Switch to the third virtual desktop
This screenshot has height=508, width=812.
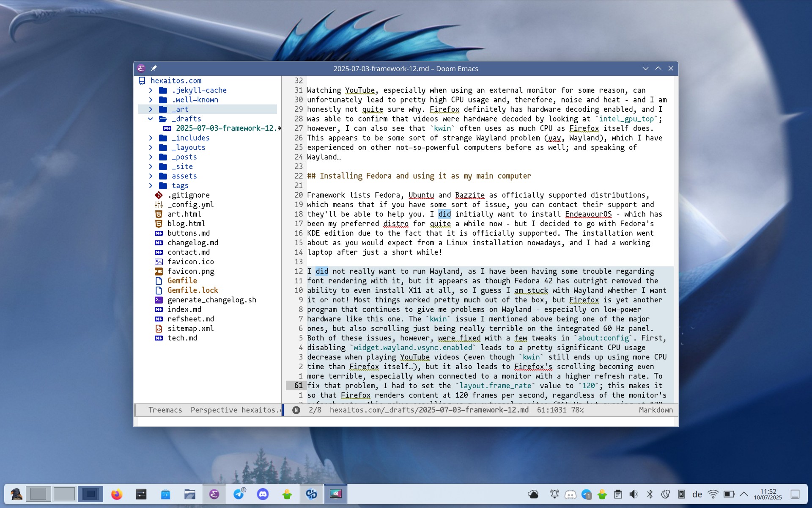90,494
